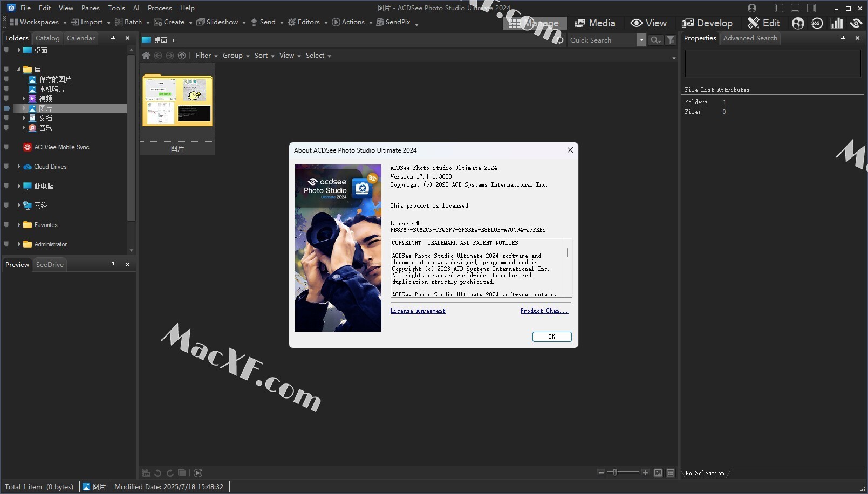Click the zoom in plus button
868x494 pixels.
pos(645,472)
